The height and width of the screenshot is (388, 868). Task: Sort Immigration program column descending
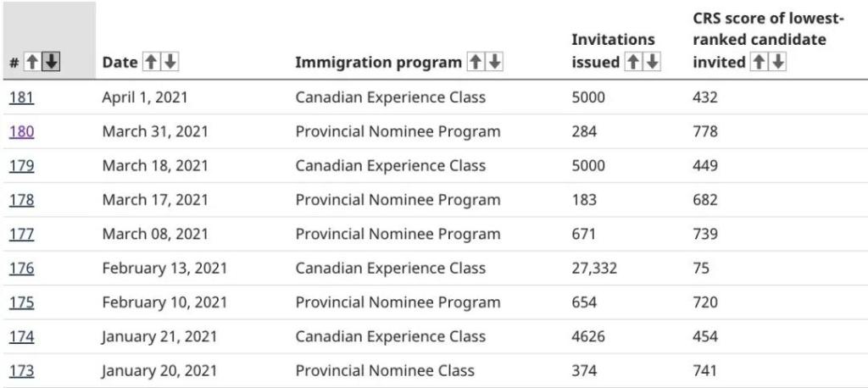495,63
